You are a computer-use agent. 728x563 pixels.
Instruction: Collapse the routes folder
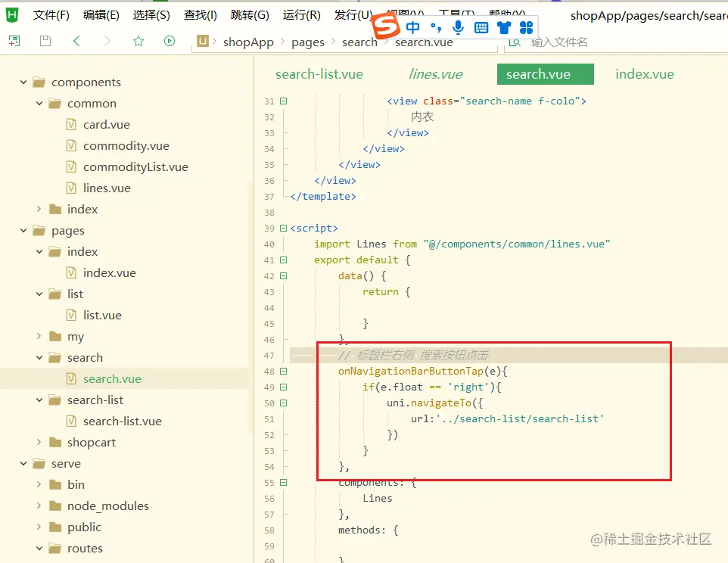[39, 548]
